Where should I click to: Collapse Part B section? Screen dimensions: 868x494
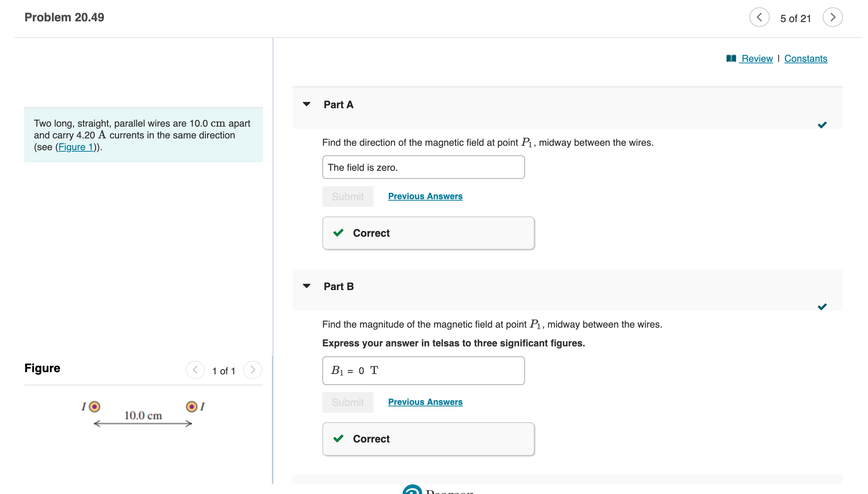307,286
